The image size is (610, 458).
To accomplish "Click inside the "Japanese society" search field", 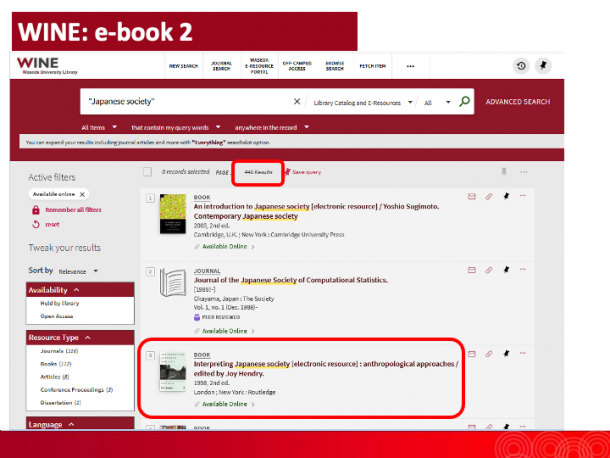I will (x=187, y=102).
